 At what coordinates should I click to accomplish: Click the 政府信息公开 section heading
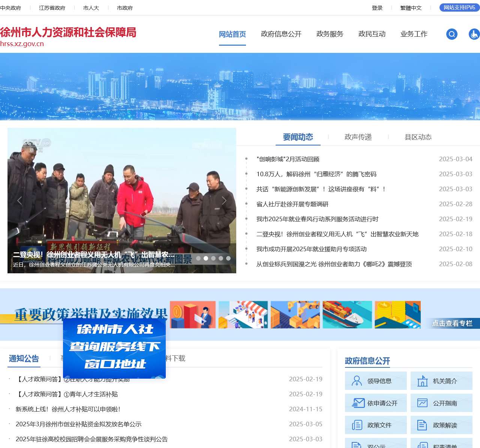tap(367, 361)
